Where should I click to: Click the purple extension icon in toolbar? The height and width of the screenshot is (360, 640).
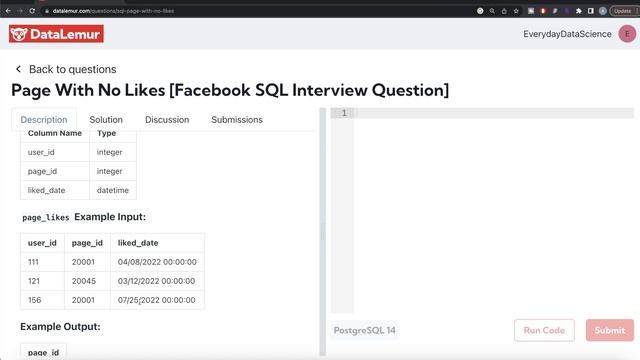click(x=567, y=11)
